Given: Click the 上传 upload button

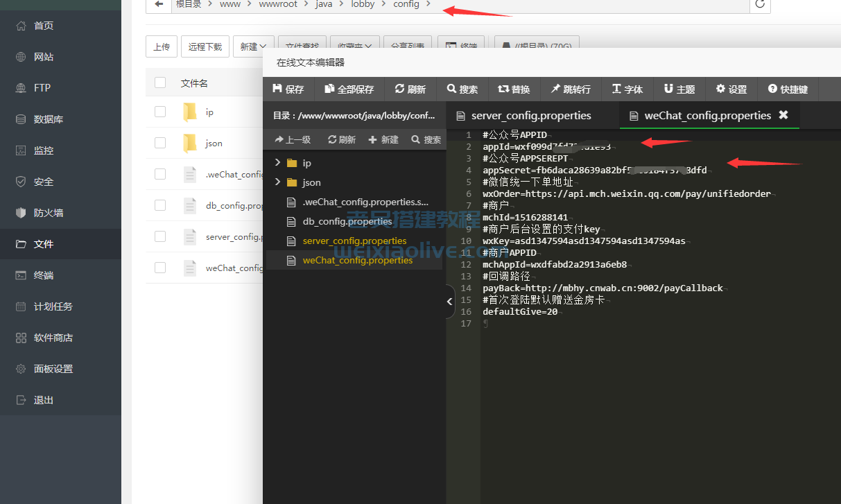Looking at the screenshot, I should coord(162,46).
